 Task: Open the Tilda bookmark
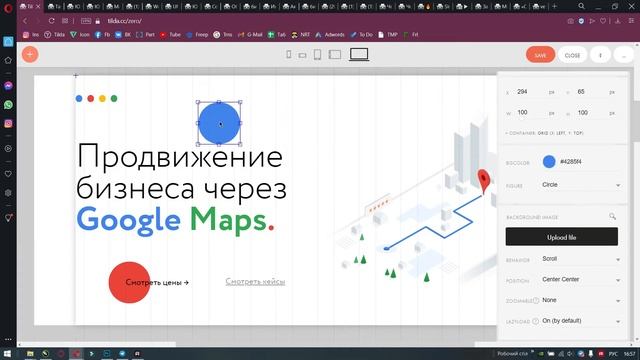(55, 35)
